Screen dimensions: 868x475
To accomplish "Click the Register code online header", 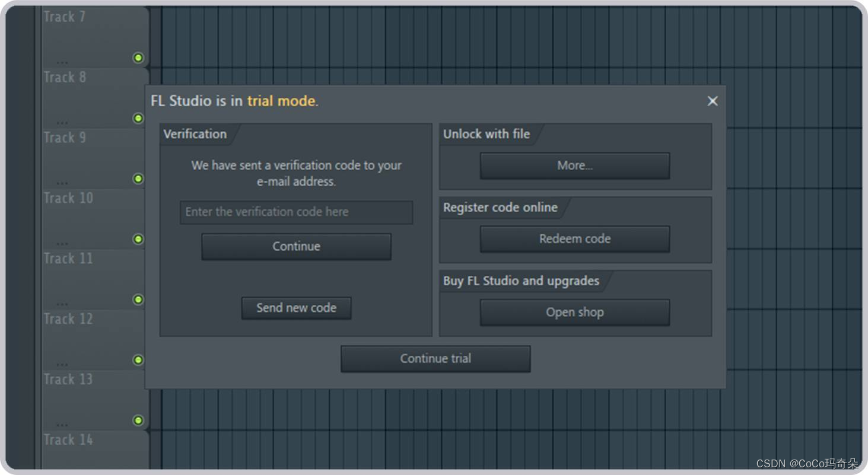I will click(x=500, y=208).
